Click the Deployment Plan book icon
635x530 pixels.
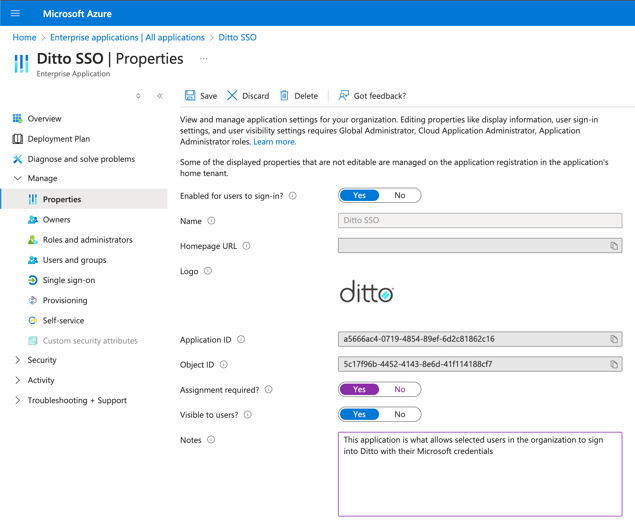pyautogui.click(x=17, y=139)
